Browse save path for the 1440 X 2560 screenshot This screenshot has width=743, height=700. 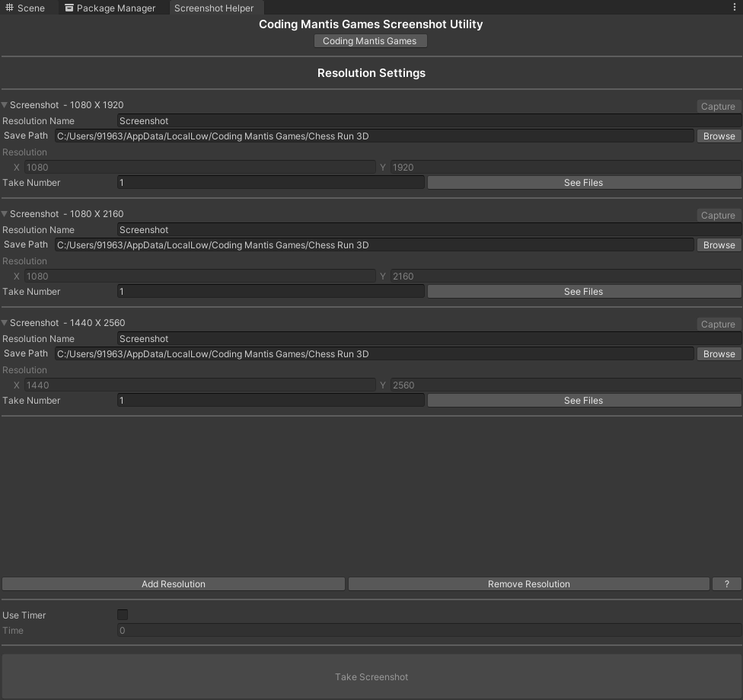pos(718,353)
